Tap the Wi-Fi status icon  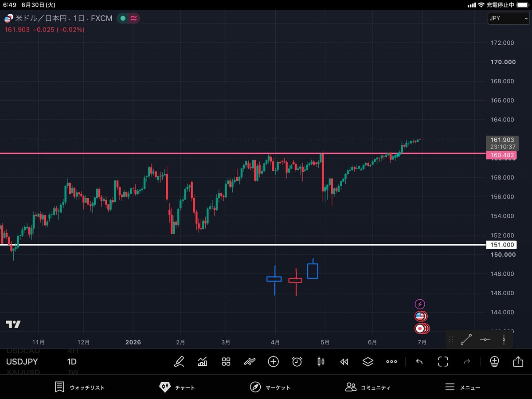click(x=481, y=4)
